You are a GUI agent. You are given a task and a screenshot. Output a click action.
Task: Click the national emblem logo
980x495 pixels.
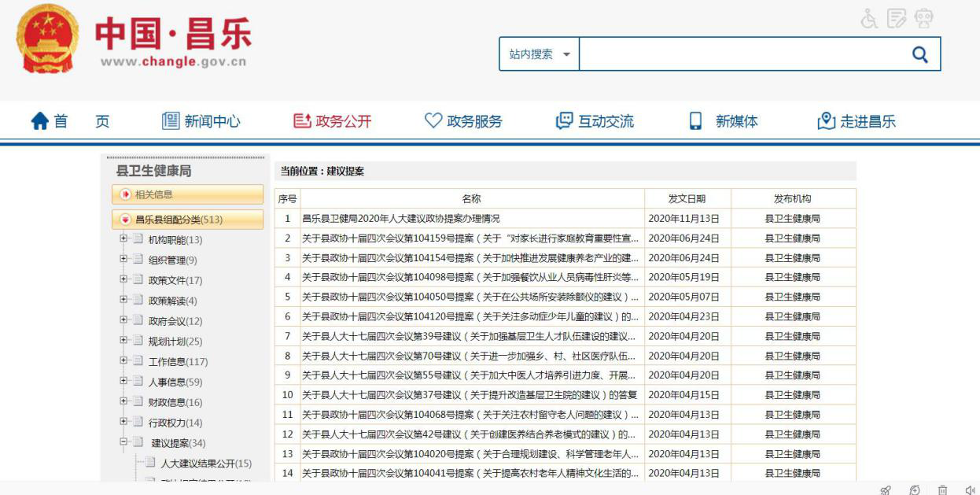[47, 39]
